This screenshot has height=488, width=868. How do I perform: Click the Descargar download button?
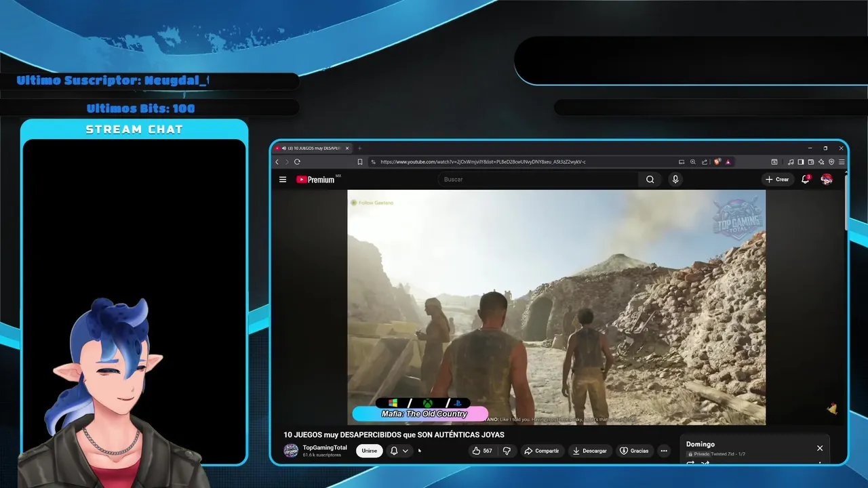590,451
